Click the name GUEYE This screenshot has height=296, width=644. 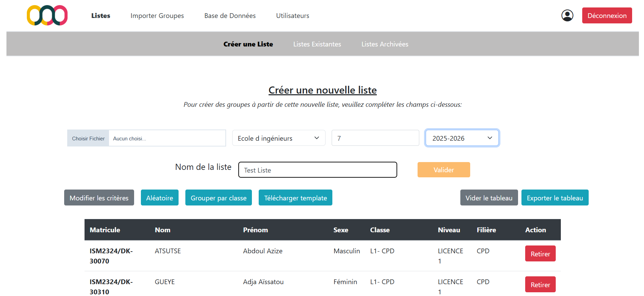[165, 282]
